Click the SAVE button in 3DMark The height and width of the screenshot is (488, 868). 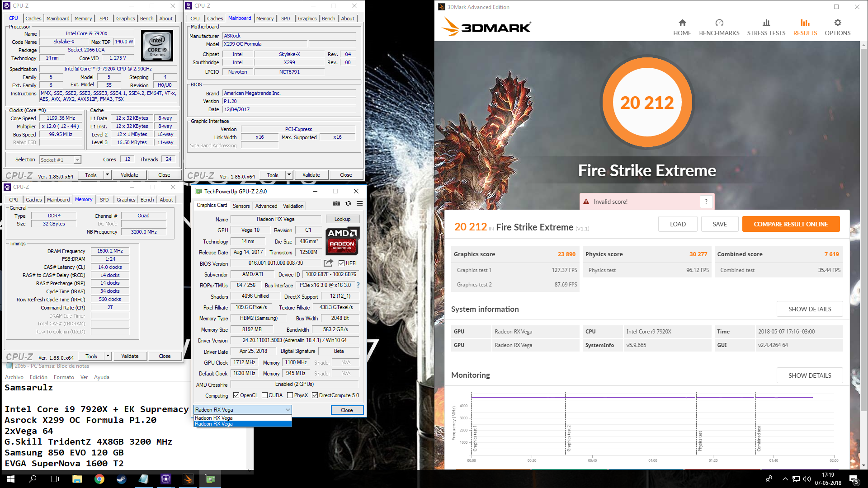tap(720, 224)
